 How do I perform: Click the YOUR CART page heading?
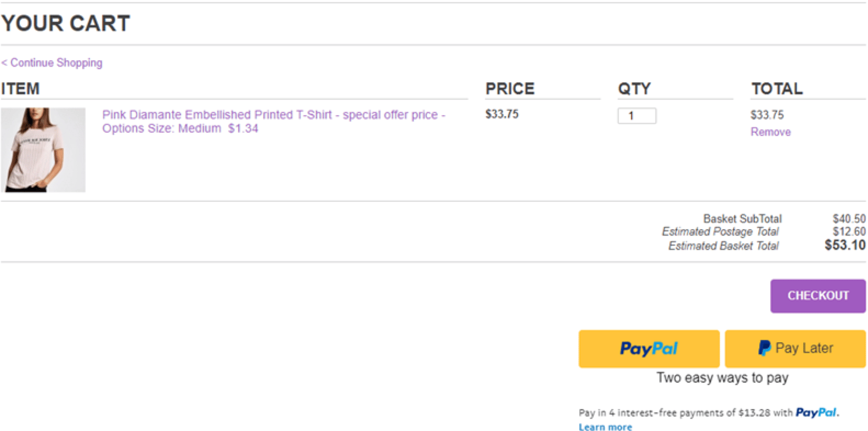[x=65, y=23]
